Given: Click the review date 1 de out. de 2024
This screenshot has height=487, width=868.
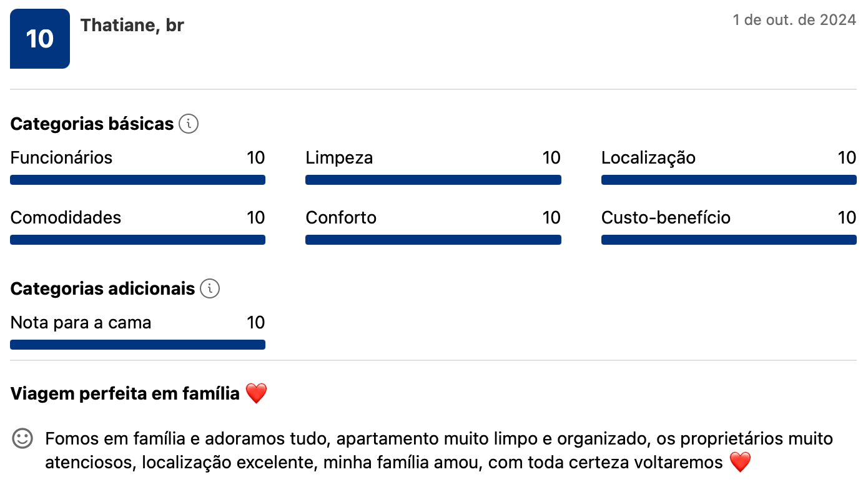Looking at the screenshot, I should click(x=794, y=20).
